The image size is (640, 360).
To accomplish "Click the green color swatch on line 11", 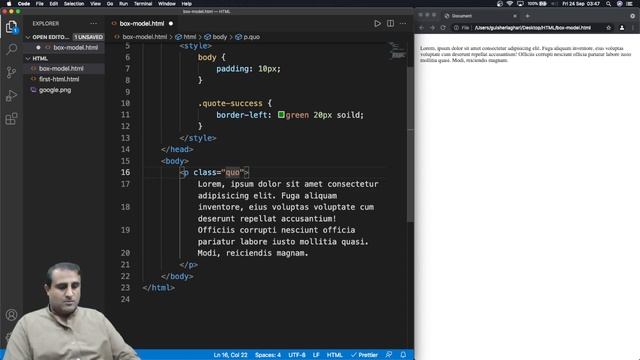I will (281, 115).
